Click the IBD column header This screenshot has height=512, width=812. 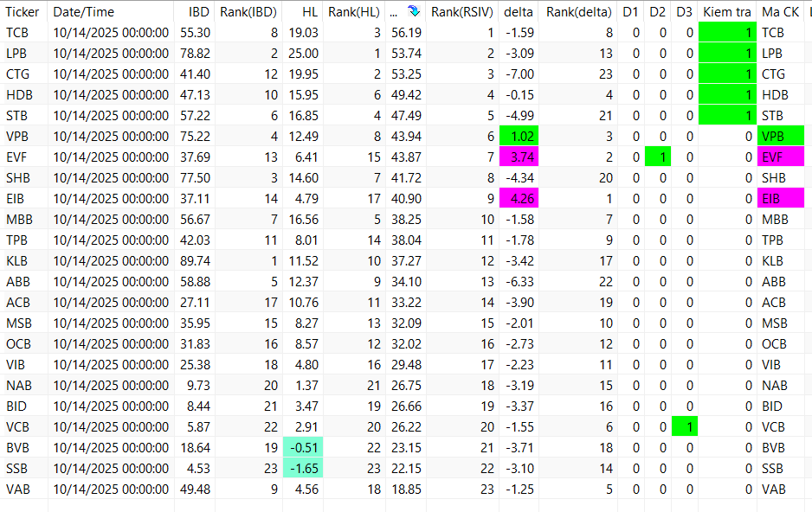199,11
